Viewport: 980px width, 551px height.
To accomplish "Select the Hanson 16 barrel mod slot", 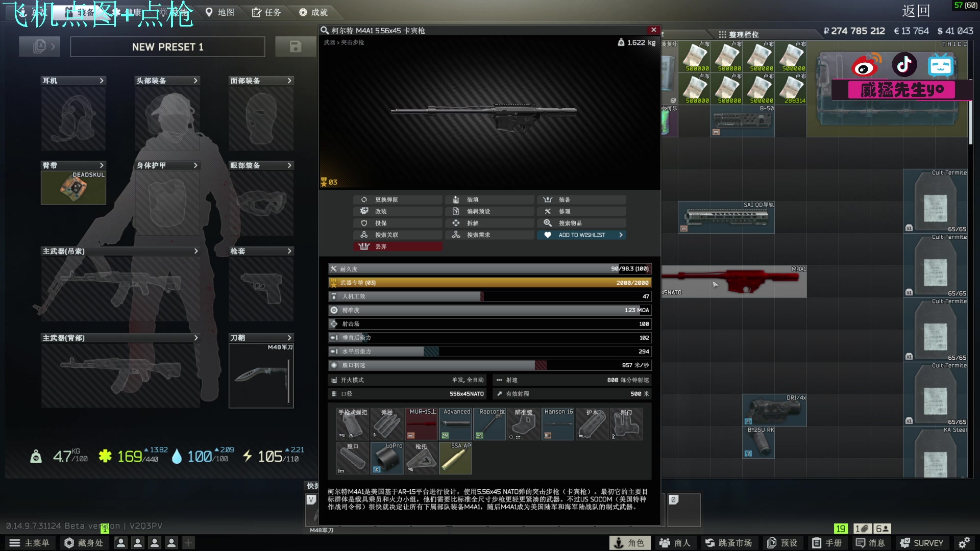I will (558, 423).
